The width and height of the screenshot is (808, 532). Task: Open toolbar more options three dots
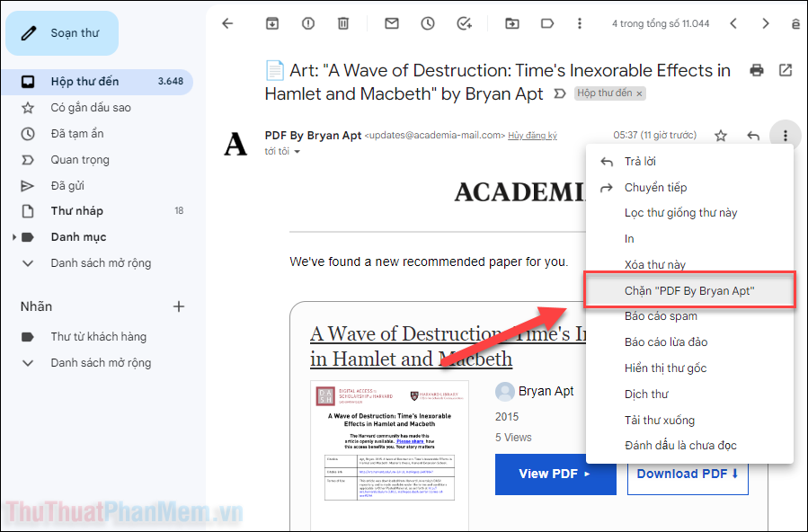click(x=580, y=23)
